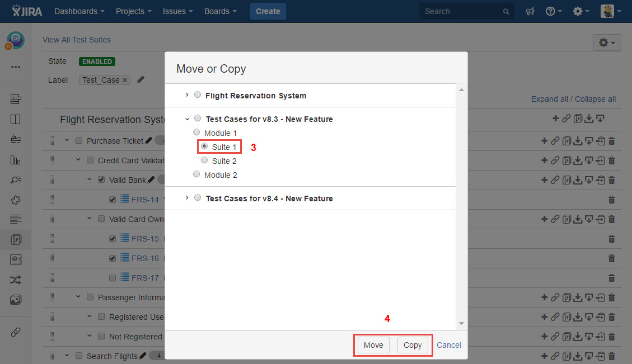This screenshot has width=632, height=364.
Task: Open the page settings gear dropdown
Action: coord(607,42)
